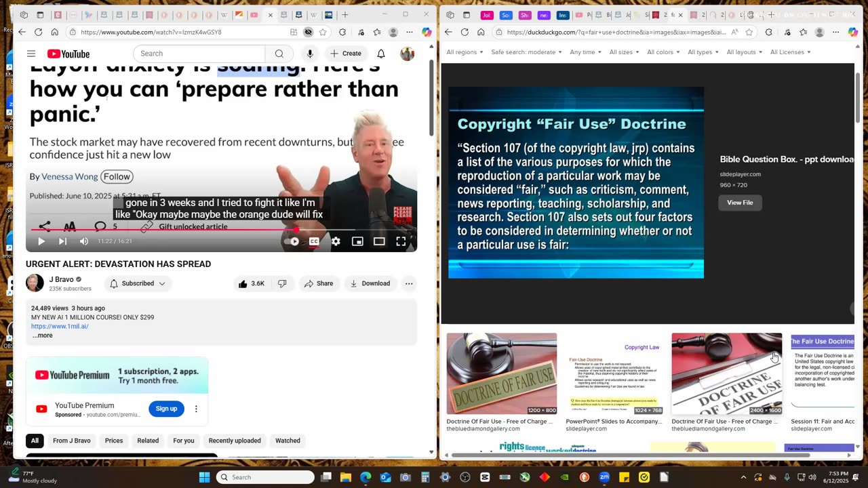
Task: Go back in YouTube browser window
Action: pyautogui.click(x=22, y=32)
